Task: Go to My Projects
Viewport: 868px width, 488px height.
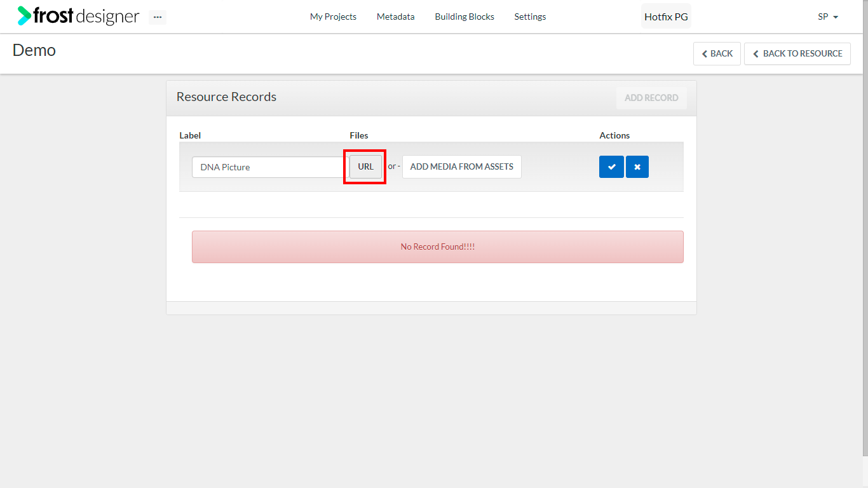Action: click(333, 17)
